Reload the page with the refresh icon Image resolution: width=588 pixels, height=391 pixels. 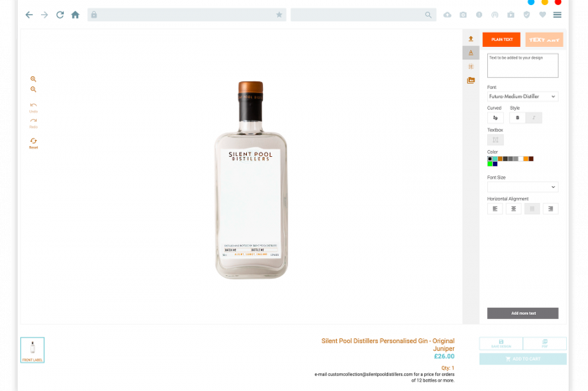point(60,15)
